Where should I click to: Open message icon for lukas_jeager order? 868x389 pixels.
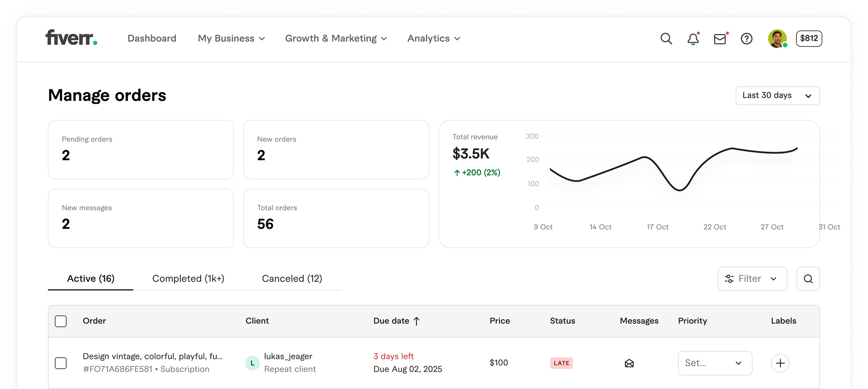629,363
